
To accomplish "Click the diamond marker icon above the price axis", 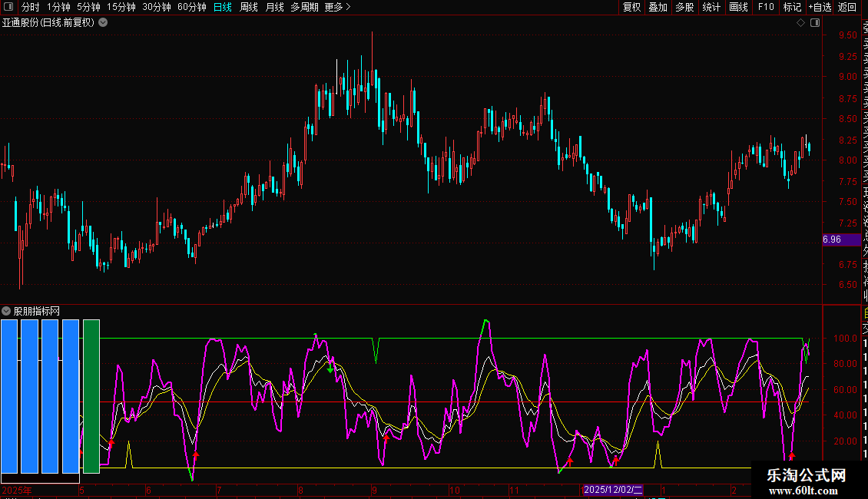I will click(800, 23).
